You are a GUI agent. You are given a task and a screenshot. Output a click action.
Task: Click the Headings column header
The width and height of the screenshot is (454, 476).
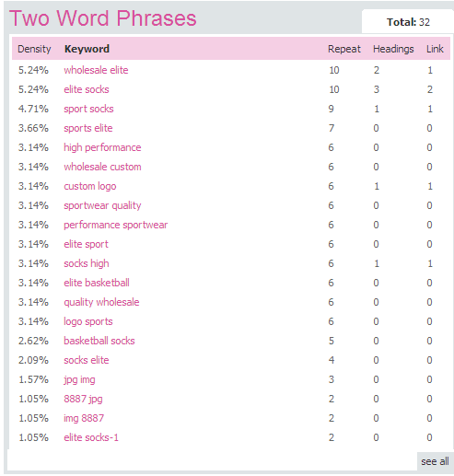[x=393, y=49]
